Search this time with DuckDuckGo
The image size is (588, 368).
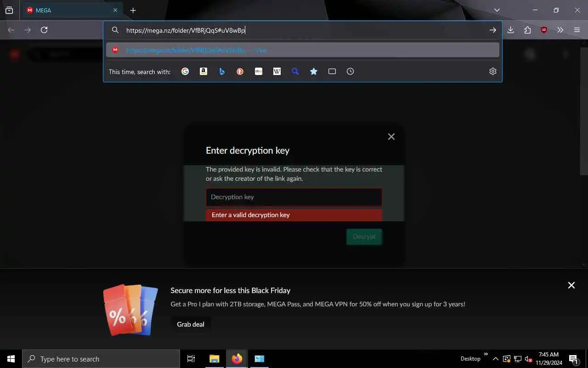(x=240, y=71)
